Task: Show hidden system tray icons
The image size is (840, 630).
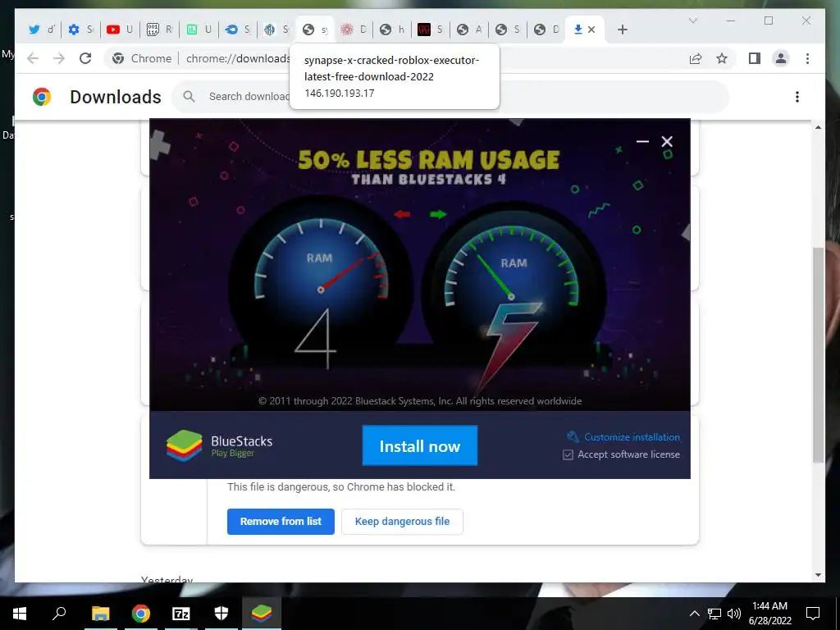Action: (694, 614)
